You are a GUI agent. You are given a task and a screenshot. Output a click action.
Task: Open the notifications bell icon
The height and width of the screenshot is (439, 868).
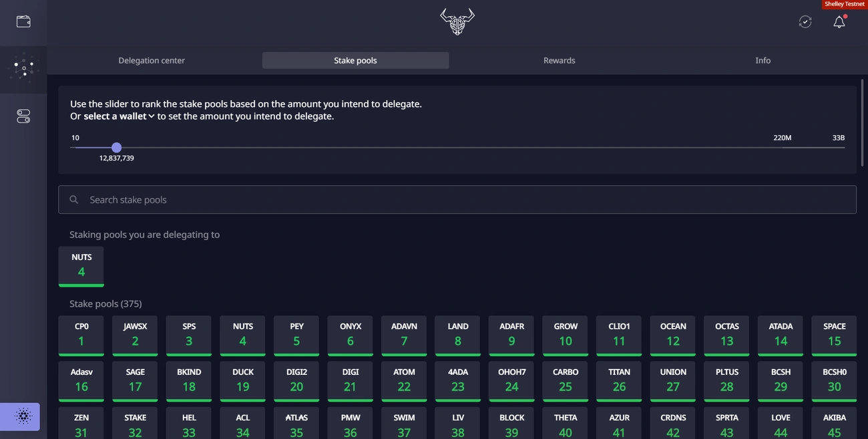point(839,22)
